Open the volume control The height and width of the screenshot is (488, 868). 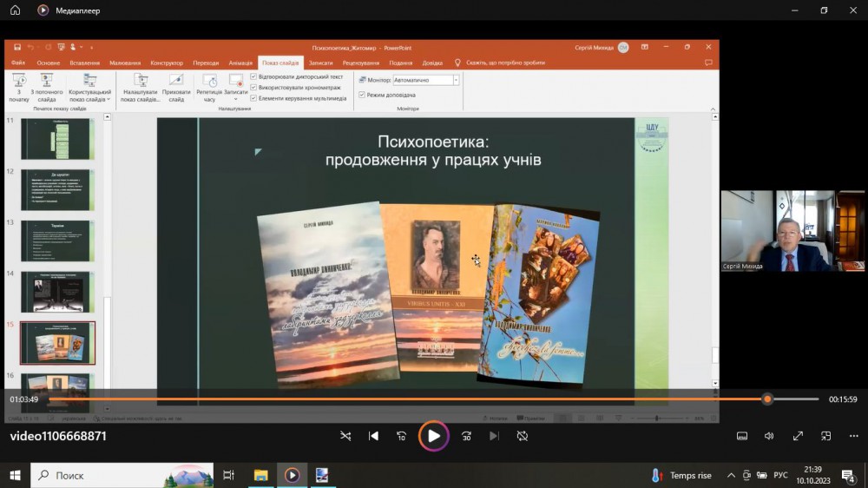pyautogui.click(x=769, y=436)
